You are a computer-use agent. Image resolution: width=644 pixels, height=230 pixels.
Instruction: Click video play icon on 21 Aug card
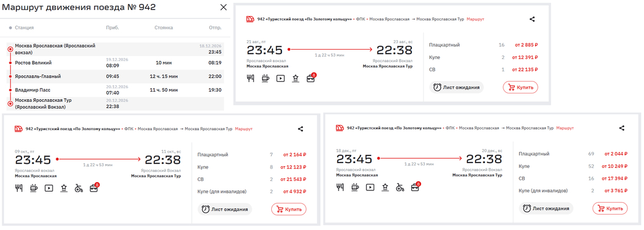[281, 78]
